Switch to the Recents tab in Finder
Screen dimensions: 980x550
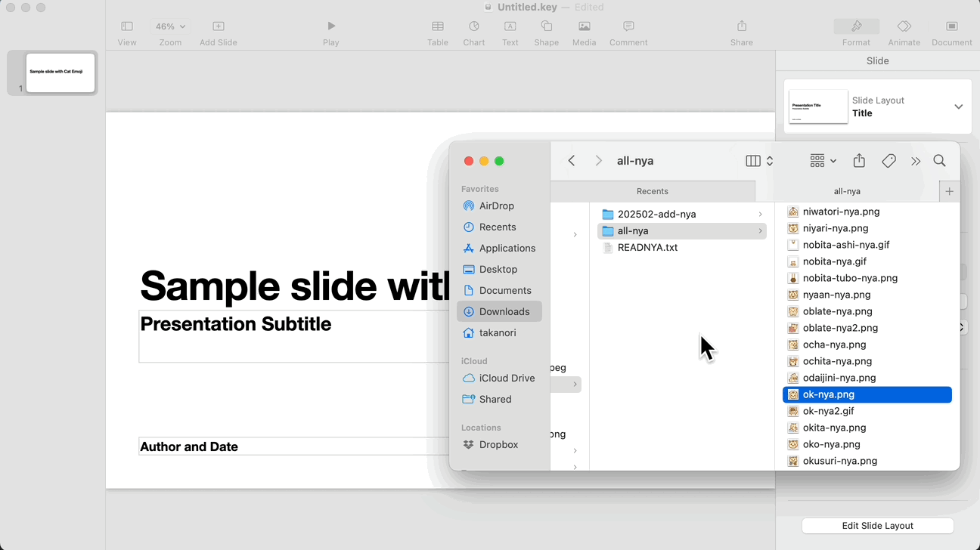[x=652, y=191]
